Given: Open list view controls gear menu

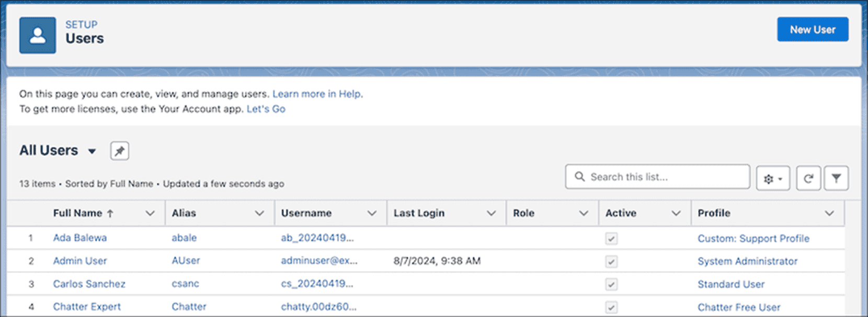Looking at the screenshot, I should [x=773, y=178].
